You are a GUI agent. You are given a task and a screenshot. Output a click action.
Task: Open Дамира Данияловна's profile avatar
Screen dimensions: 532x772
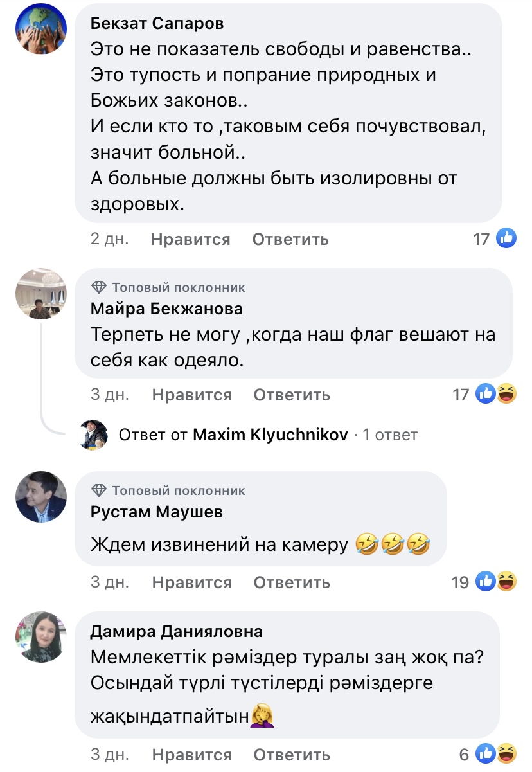pos(41,637)
